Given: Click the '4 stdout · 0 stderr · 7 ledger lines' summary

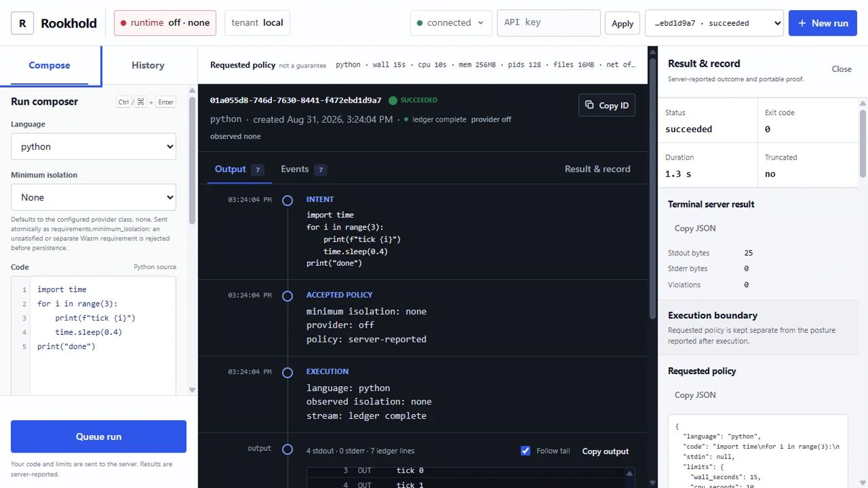Looking at the screenshot, I should 360,451.
